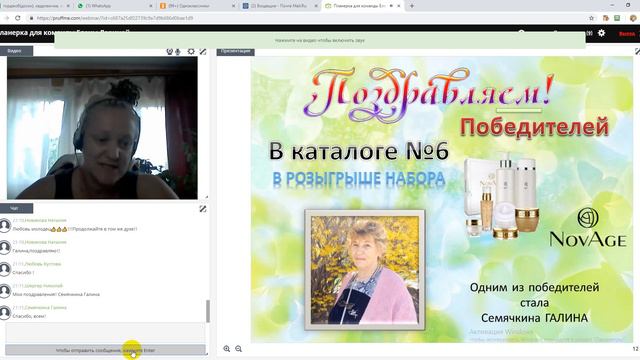Click the orange browser extension icon
The height and width of the screenshot is (360, 640).
tap(606, 18)
